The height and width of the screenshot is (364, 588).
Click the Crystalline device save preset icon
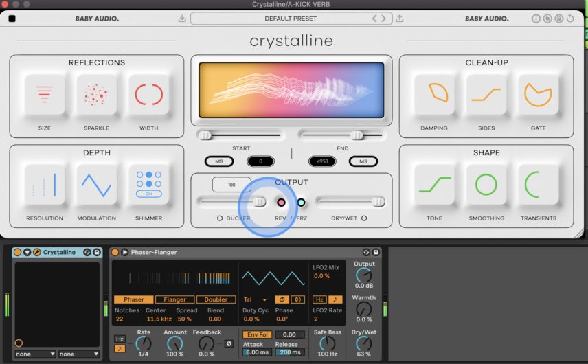click(x=96, y=252)
